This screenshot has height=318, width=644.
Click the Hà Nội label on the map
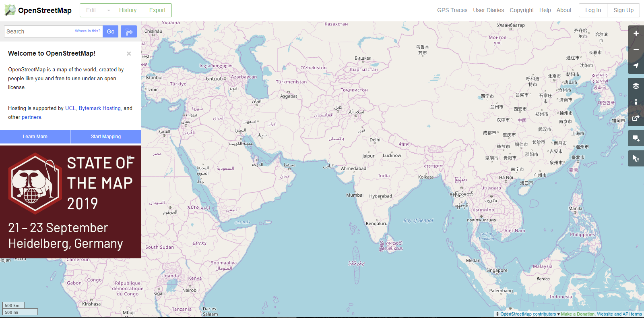click(506, 177)
